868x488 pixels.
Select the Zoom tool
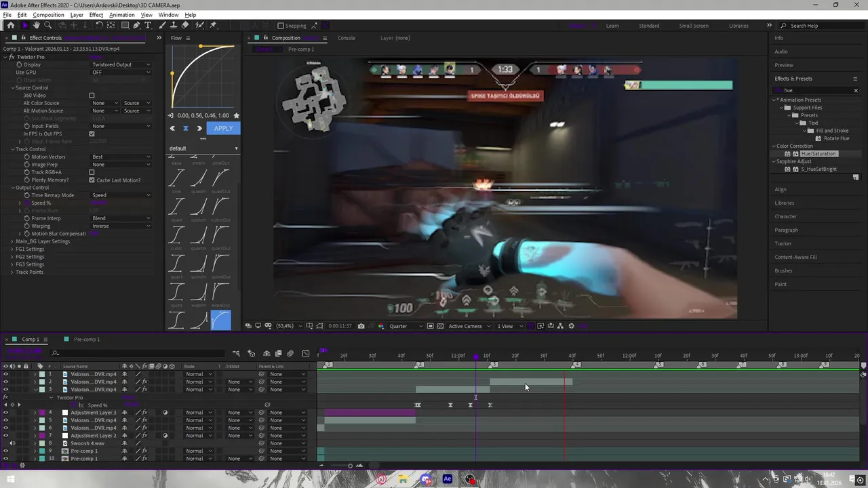48,25
